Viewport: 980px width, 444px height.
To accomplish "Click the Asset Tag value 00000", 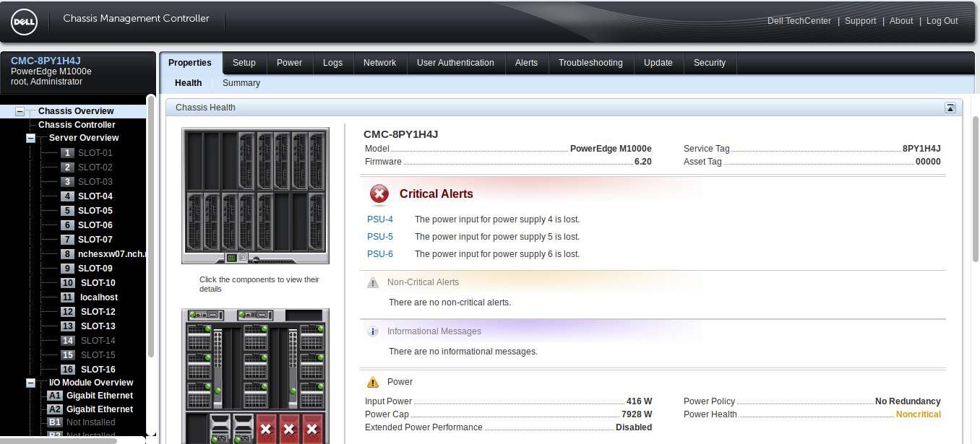I will [x=928, y=162].
